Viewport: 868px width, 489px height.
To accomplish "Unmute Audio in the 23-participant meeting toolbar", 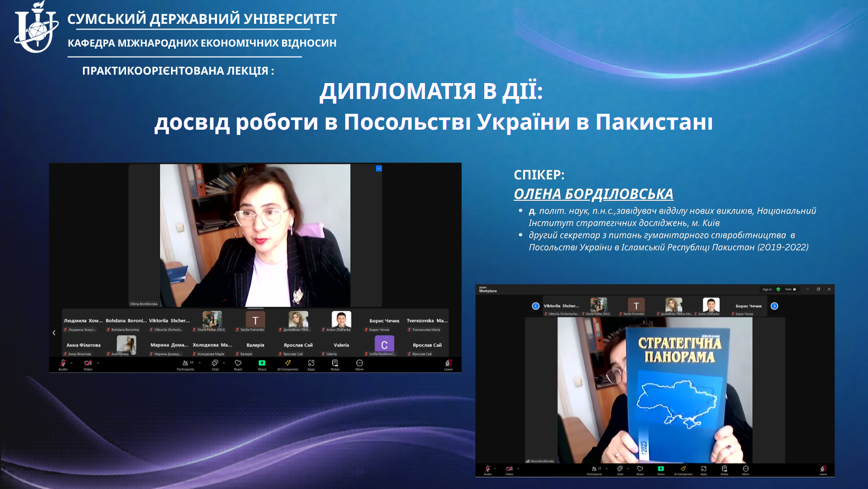I will coord(63,363).
